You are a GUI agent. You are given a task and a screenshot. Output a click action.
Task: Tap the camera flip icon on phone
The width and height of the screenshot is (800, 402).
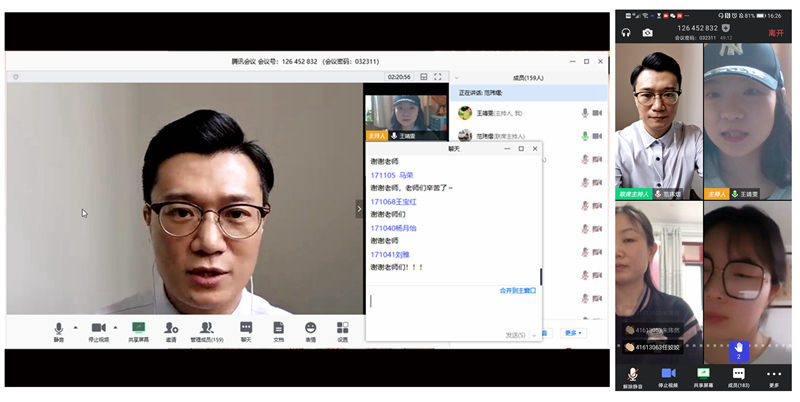(x=648, y=33)
